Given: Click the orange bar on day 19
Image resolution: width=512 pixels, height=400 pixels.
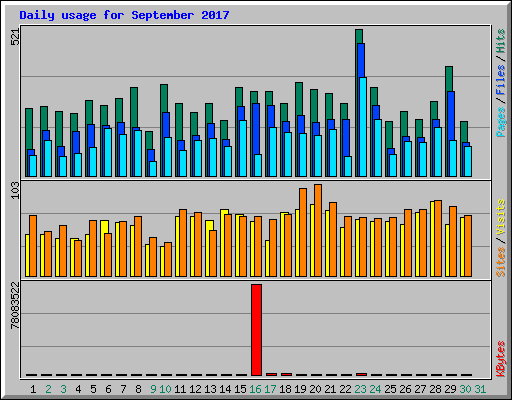Looking at the screenshot, I should click(x=303, y=232).
